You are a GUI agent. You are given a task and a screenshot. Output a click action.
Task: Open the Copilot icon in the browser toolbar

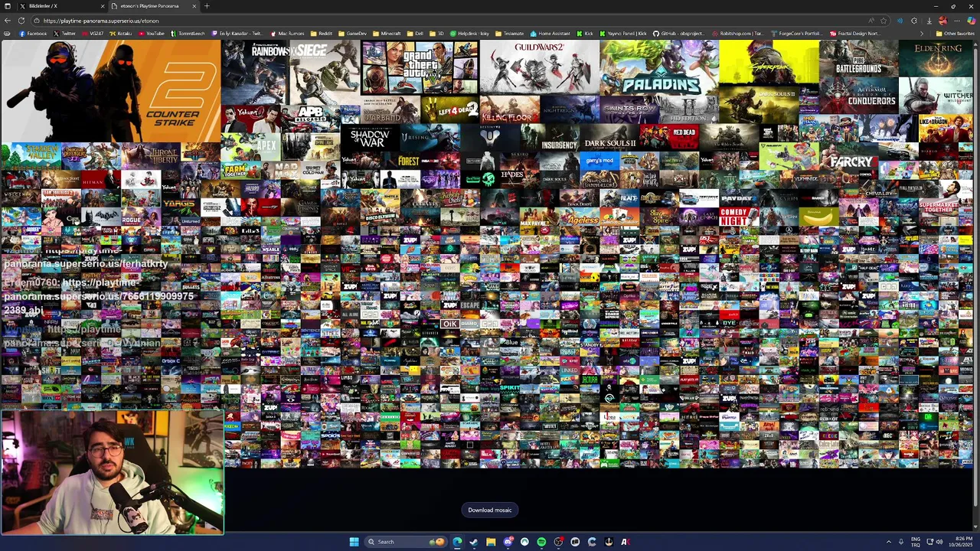[x=971, y=21]
